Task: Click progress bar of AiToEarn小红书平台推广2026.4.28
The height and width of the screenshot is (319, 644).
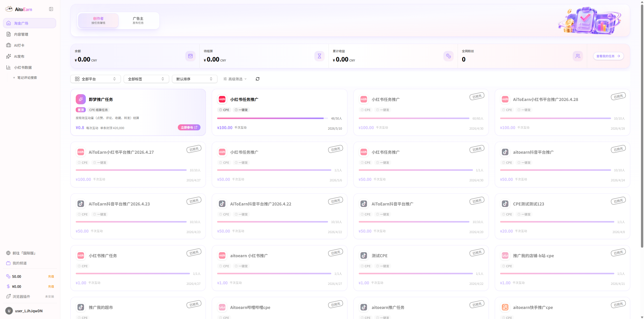Action: pos(555,118)
